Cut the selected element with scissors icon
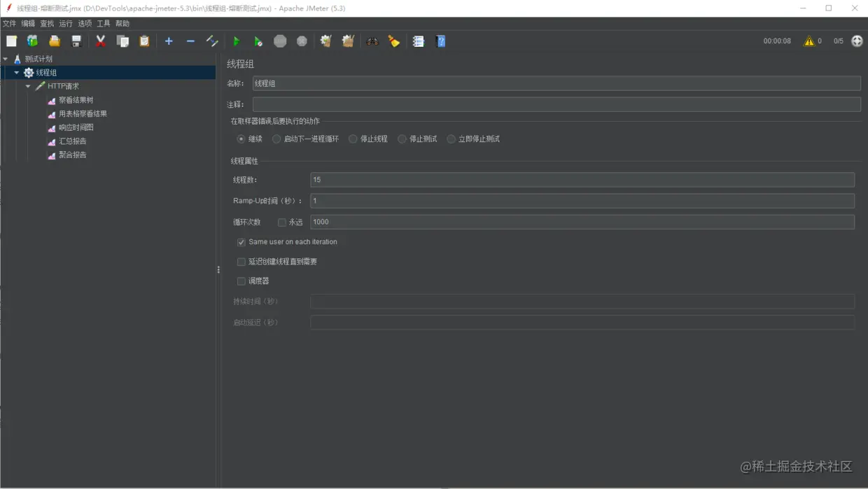 click(x=101, y=41)
